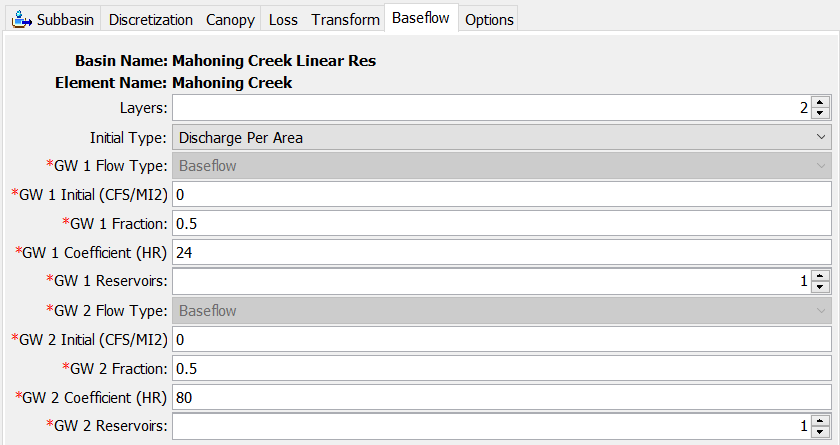Open the Canopy tab
The image size is (840, 445).
coord(230,19)
